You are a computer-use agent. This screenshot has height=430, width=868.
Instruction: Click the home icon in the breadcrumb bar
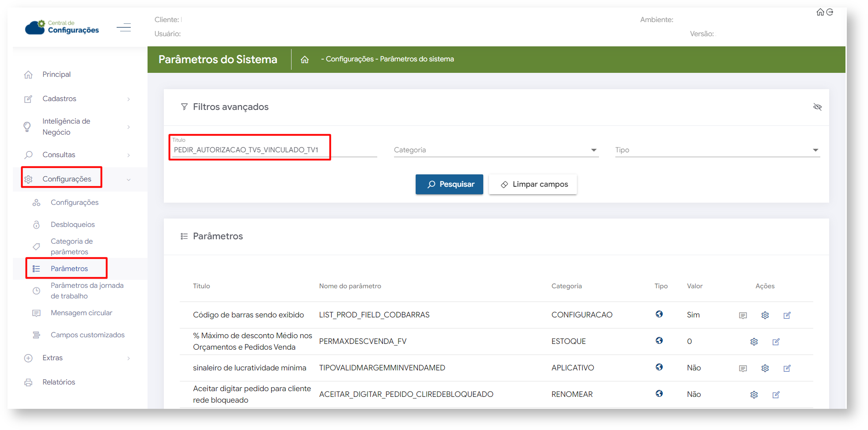point(305,60)
